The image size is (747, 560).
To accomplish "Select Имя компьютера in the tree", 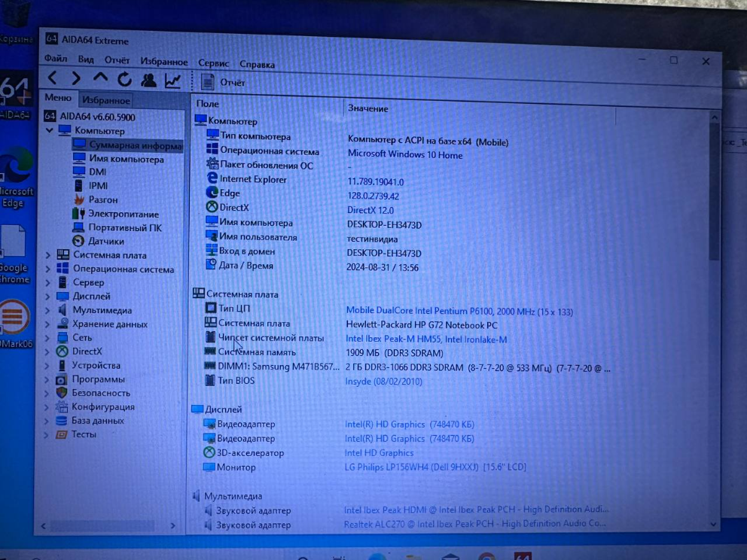I will (119, 159).
